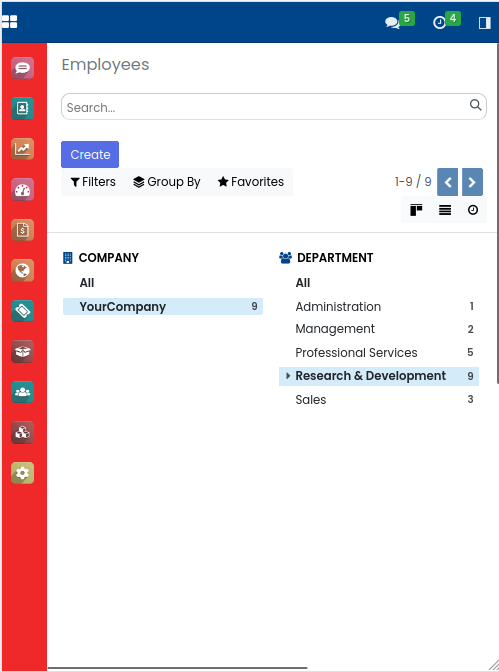This screenshot has height=672, width=499.
Task: Open the Filters dropdown
Action: 93,182
